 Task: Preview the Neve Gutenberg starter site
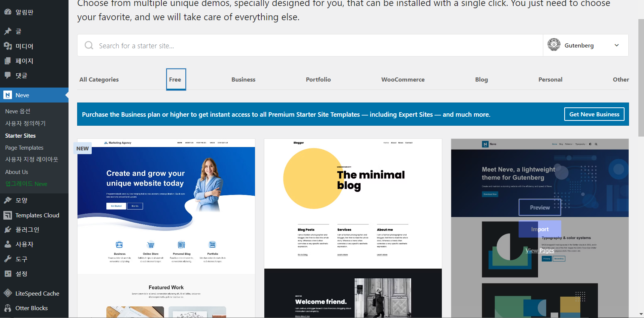click(x=540, y=207)
